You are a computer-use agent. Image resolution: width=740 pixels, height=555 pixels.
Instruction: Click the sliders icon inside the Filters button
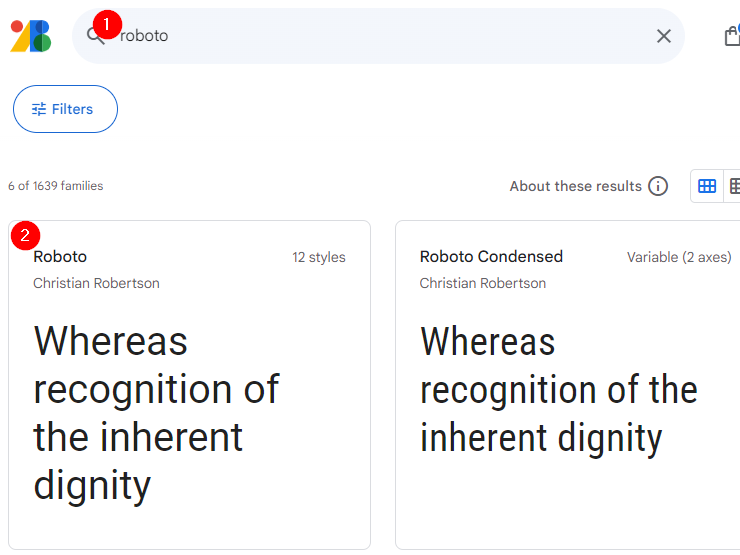pos(39,109)
